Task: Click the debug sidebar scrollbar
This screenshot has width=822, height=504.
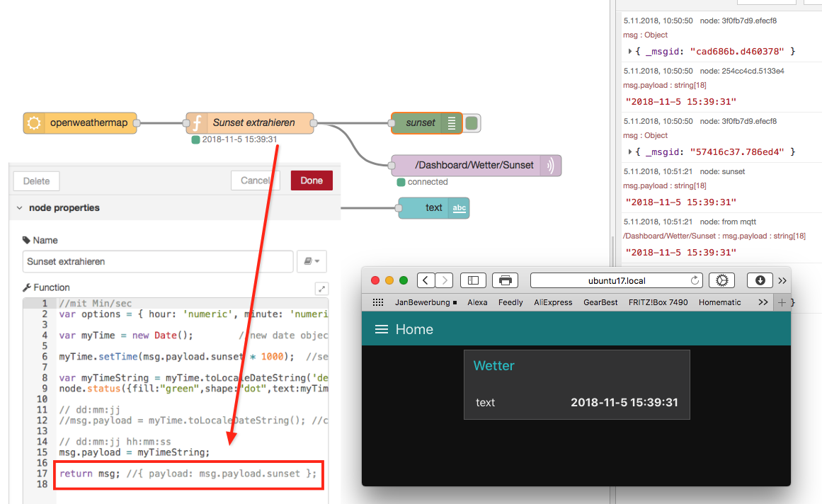Action: 612,251
